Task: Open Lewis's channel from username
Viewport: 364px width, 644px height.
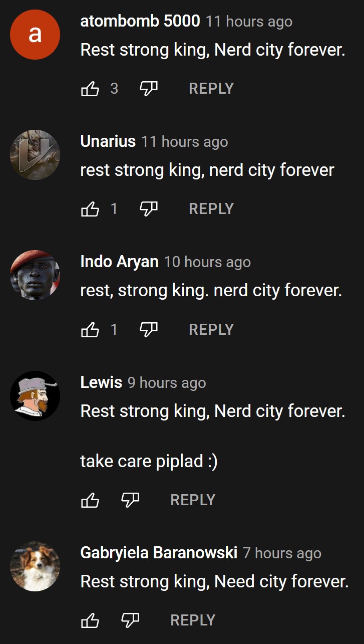Action: (101, 382)
